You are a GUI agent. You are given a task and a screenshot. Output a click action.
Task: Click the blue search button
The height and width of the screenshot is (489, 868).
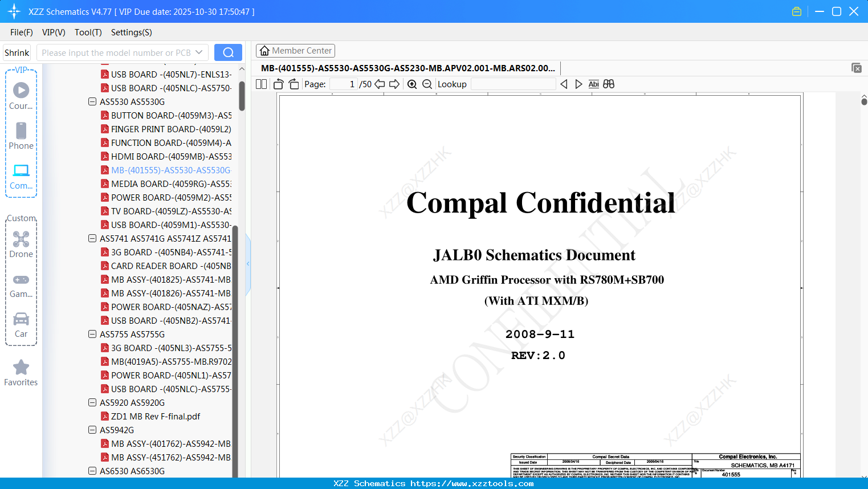point(228,52)
